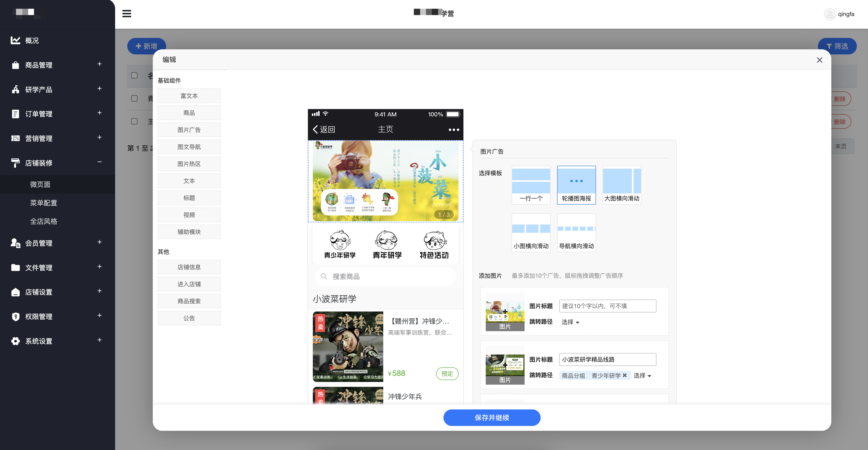The image size is (868, 450).
Task: Click the 预定 button on product card
Action: click(x=447, y=373)
